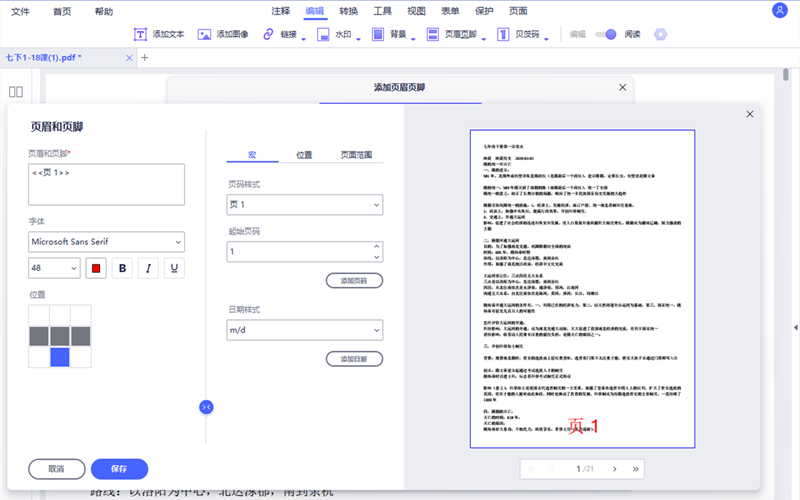Open the red font color swatch
The height and width of the screenshot is (500, 800).
97,268
